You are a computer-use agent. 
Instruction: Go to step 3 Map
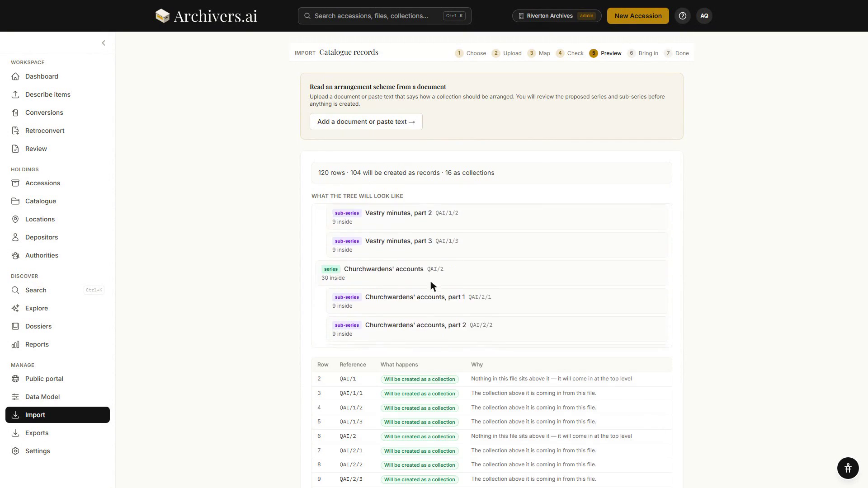click(539, 53)
